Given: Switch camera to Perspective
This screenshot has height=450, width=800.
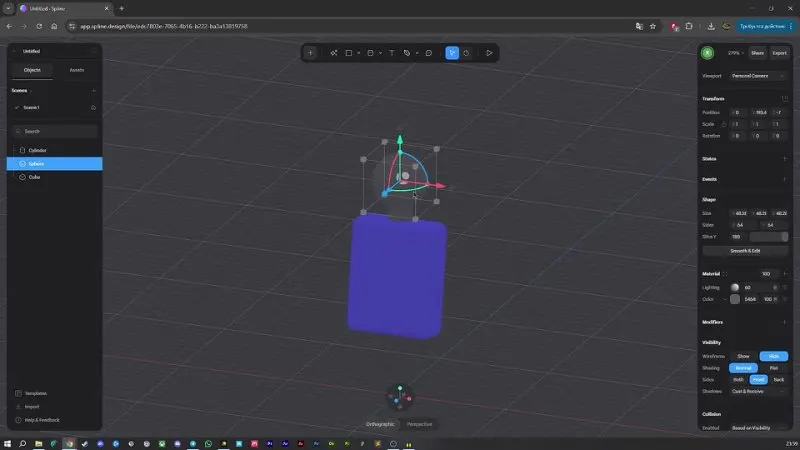Looking at the screenshot, I should [x=419, y=424].
